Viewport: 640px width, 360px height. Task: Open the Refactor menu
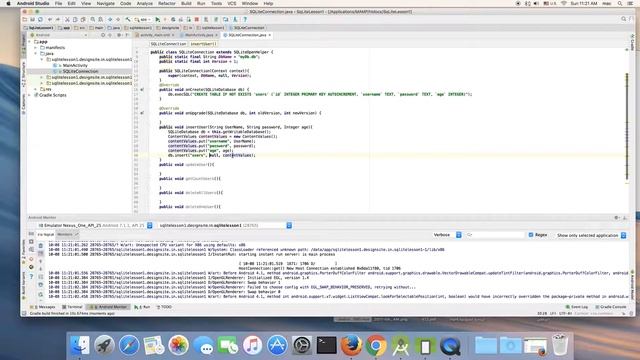click(167, 3)
